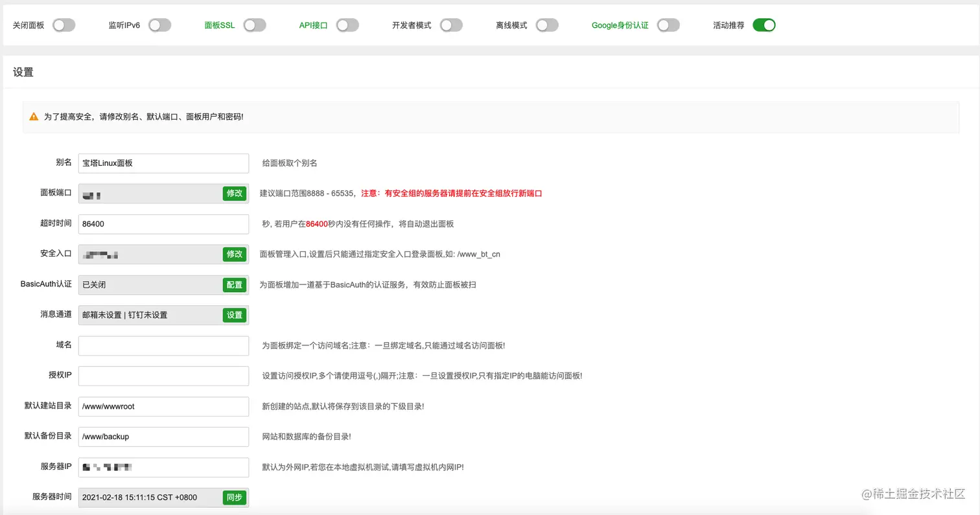This screenshot has width=980, height=515.
Task: Click 设置 for 消息通道
Action: coord(235,315)
